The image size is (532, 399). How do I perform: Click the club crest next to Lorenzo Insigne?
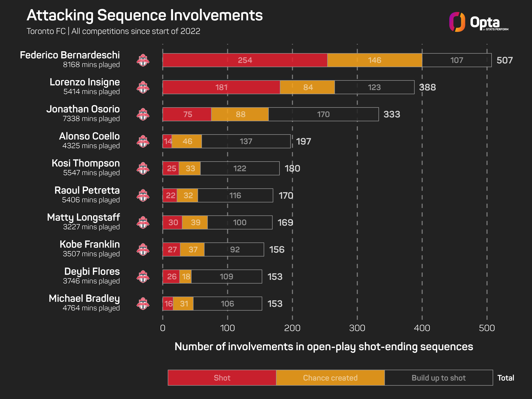pos(143,87)
